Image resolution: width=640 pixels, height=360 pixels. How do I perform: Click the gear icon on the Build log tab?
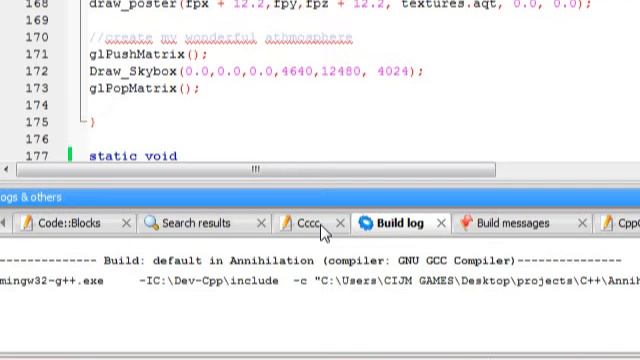pos(365,223)
